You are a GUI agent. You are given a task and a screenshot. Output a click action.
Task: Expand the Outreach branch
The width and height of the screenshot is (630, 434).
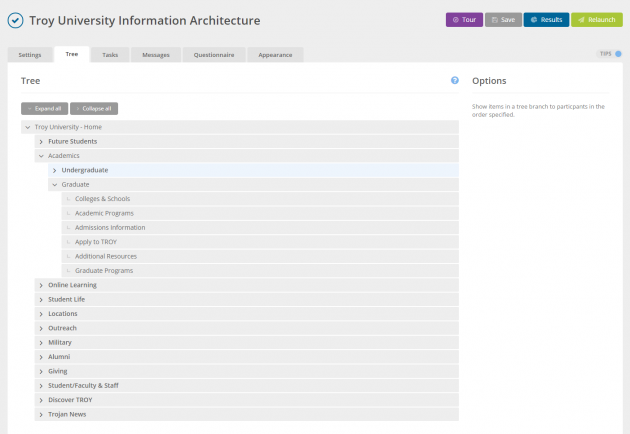point(41,328)
